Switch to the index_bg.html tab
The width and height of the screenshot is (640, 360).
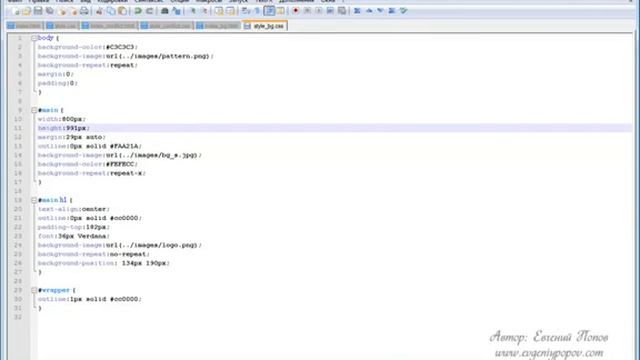(218, 26)
